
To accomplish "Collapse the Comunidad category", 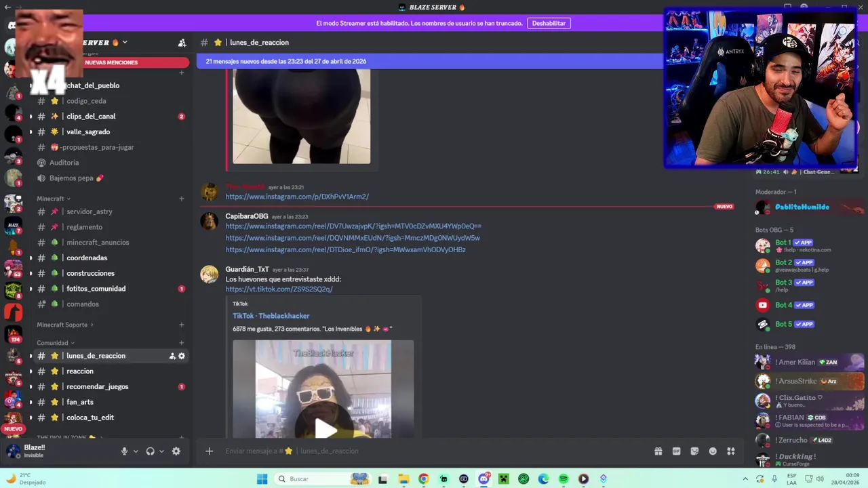I will click(x=56, y=343).
